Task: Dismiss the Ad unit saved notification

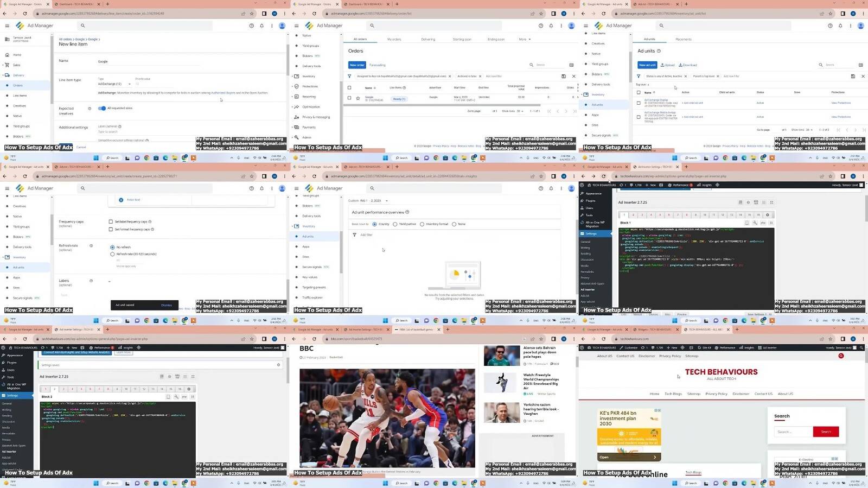Action: point(167,305)
